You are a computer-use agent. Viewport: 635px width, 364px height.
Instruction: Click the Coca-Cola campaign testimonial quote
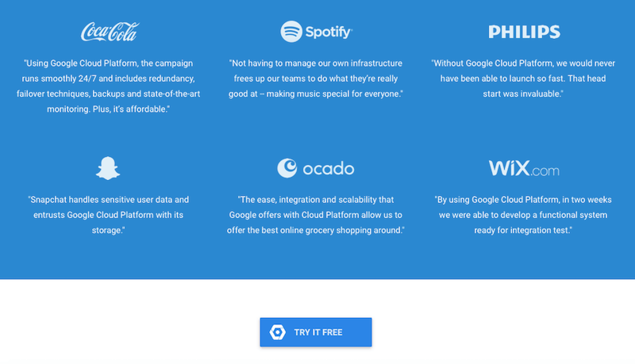(110, 85)
